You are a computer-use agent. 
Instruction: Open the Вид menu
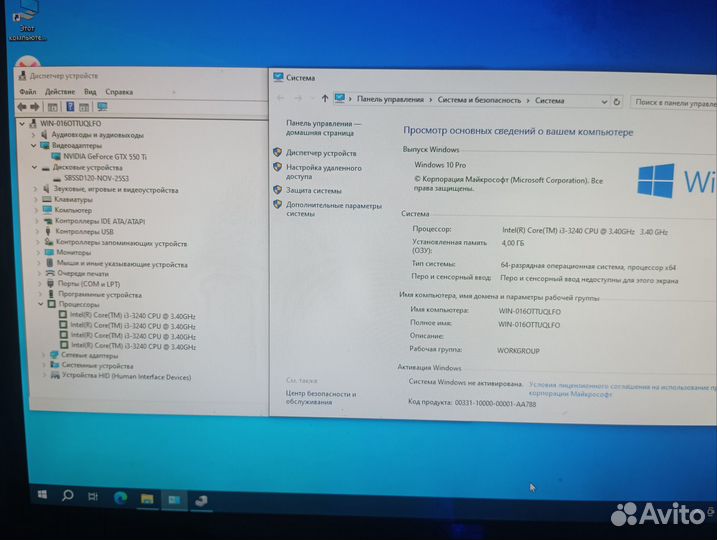point(89,91)
